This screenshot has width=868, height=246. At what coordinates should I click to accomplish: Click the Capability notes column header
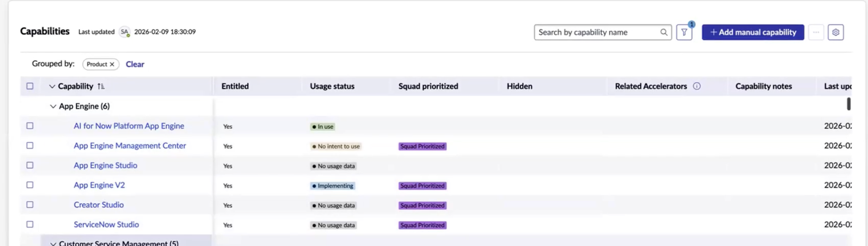tap(763, 86)
